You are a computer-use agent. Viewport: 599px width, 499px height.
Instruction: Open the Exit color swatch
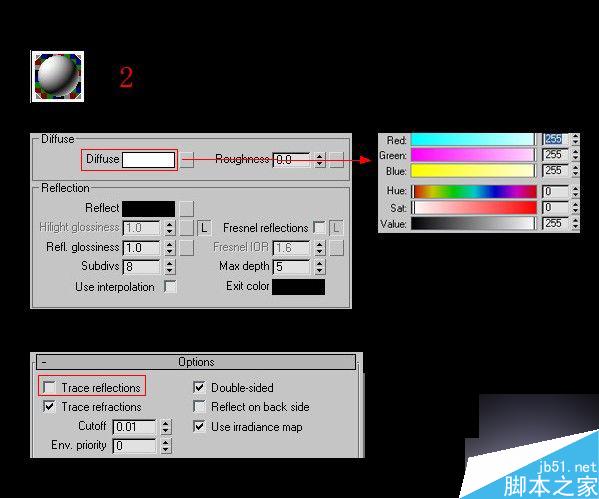coord(298,287)
